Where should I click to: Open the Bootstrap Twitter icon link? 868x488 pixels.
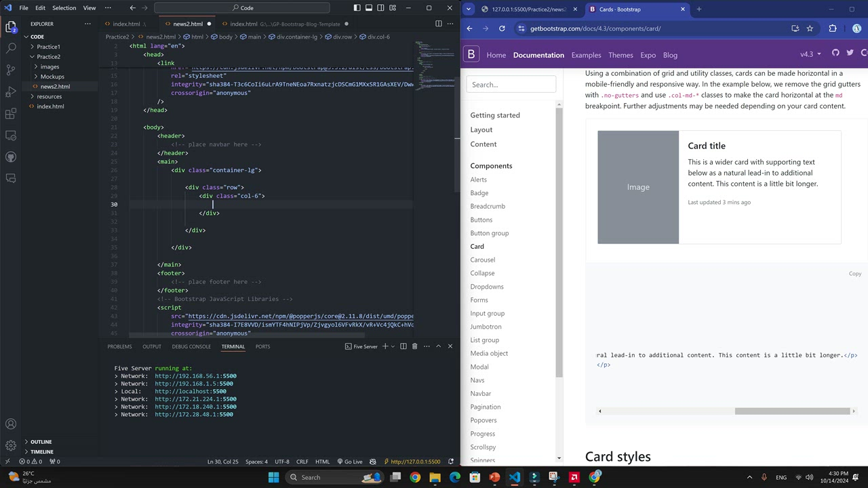850,54
